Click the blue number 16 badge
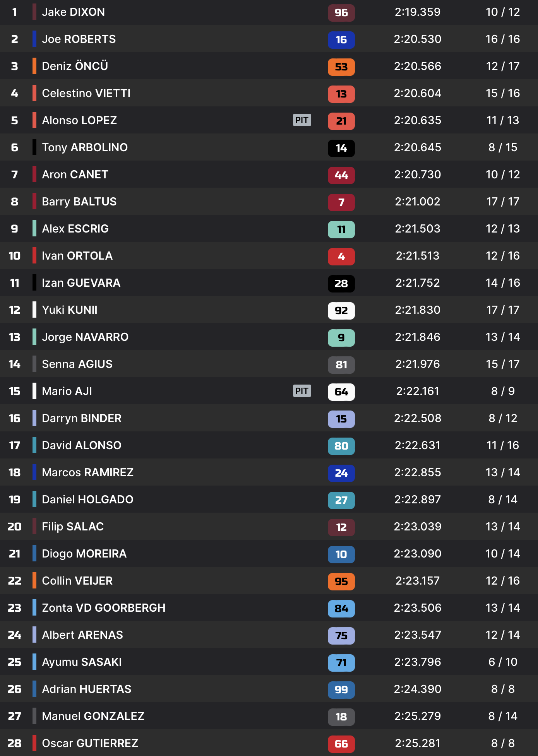The width and height of the screenshot is (538, 756). tap(341, 39)
